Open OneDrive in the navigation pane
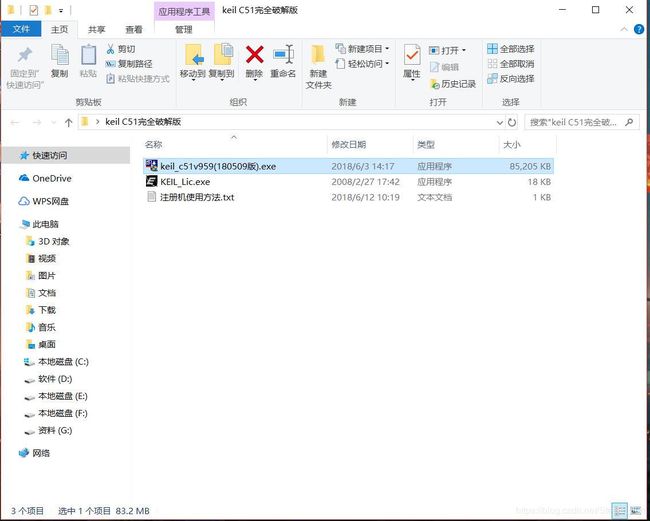650x521 pixels. tap(52, 178)
